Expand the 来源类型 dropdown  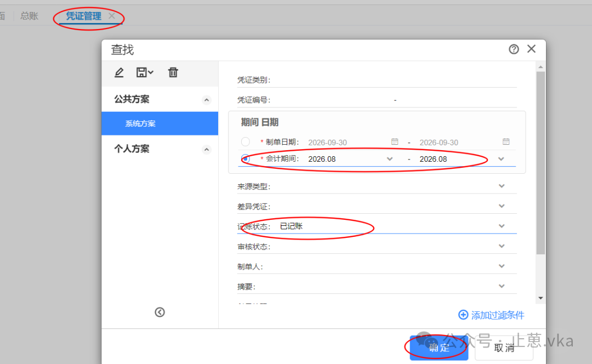click(502, 186)
